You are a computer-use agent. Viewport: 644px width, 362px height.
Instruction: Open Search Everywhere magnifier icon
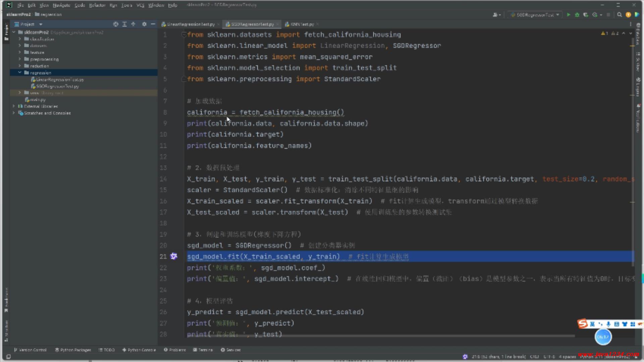(620, 15)
